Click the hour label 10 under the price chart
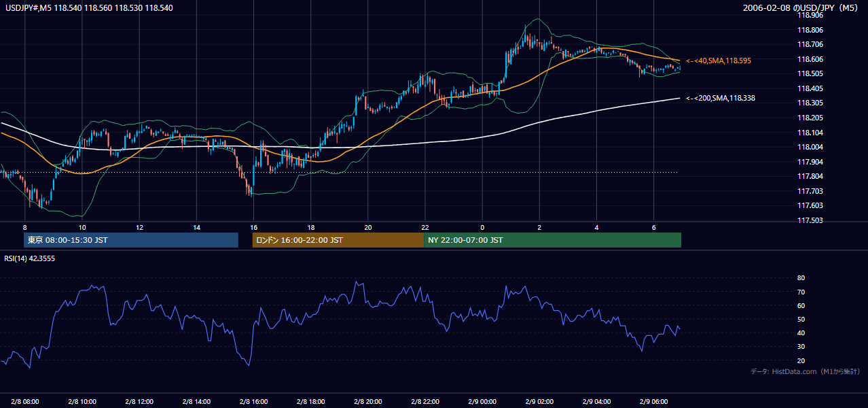The height and width of the screenshot is (408, 868). click(82, 227)
